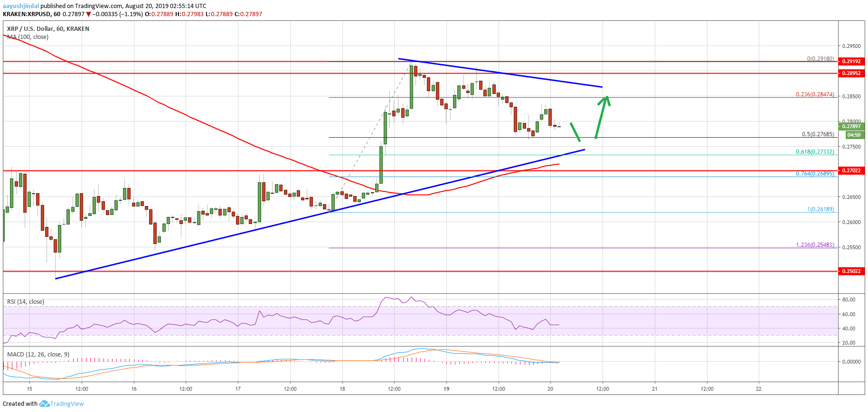Click the MACD 0.00000 axis value
This screenshot has height=412, width=868.
[851, 362]
